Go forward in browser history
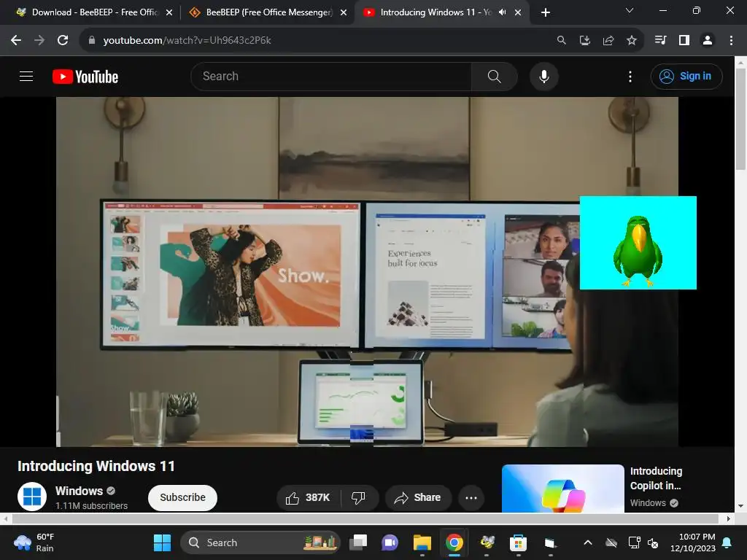The image size is (747, 560). [x=39, y=40]
